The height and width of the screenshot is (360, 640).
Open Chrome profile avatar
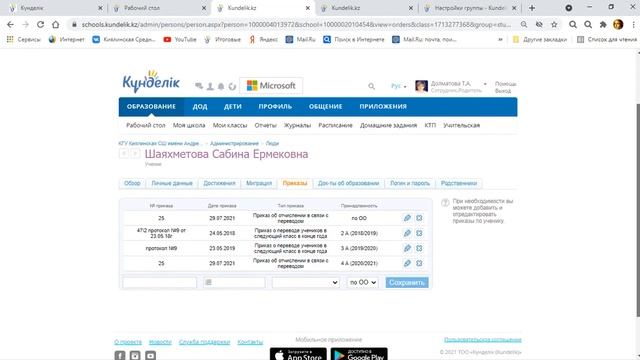coord(618,24)
